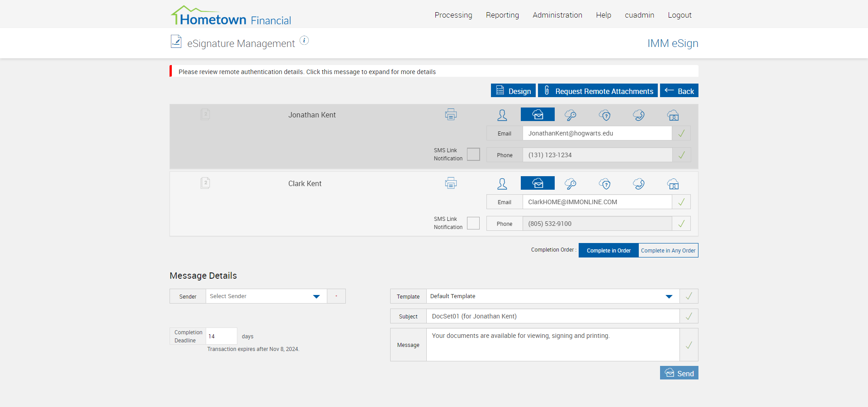Click the Back button
Image resolution: width=868 pixels, height=407 pixels.
click(x=679, y=90)
